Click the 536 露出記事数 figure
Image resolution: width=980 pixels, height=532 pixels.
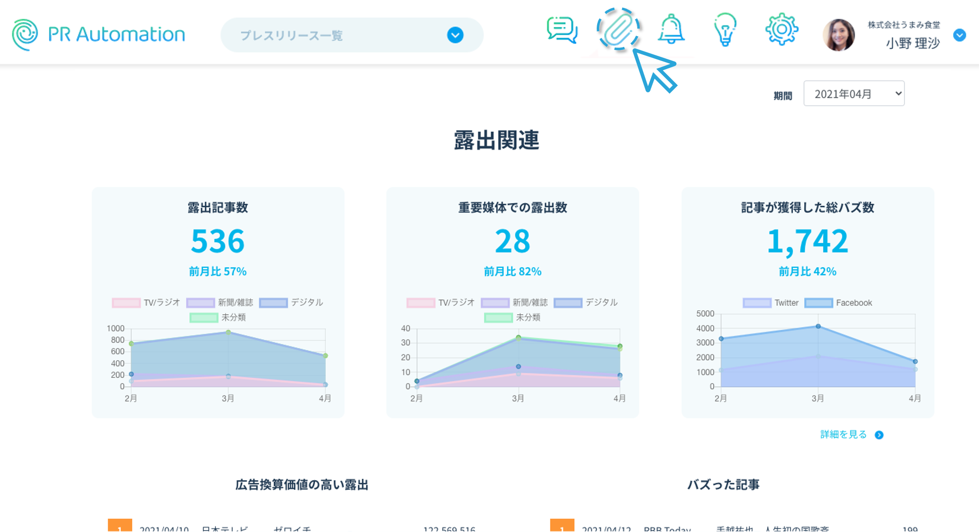[217, 241]
